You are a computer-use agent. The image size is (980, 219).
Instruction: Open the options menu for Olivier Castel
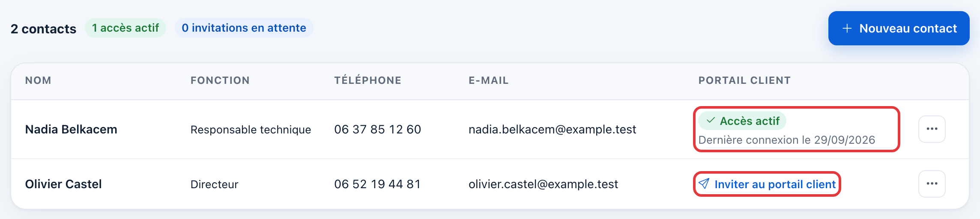[x=932, y=184]
